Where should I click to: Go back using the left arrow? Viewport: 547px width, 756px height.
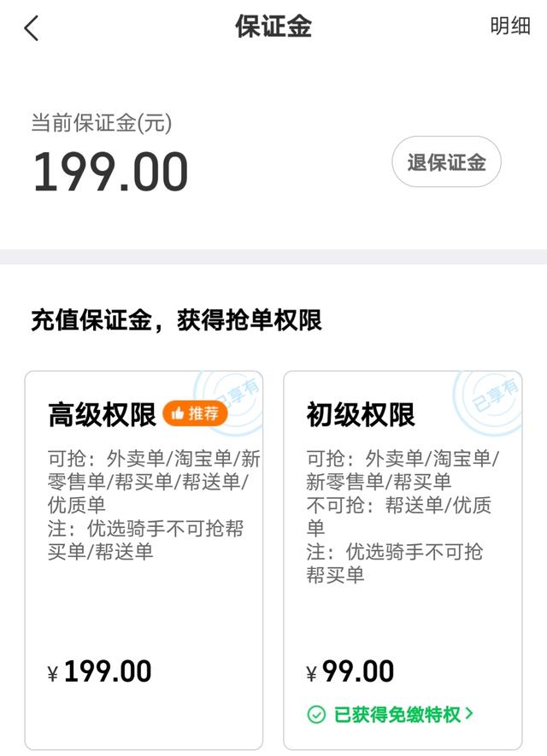point(32,28)
